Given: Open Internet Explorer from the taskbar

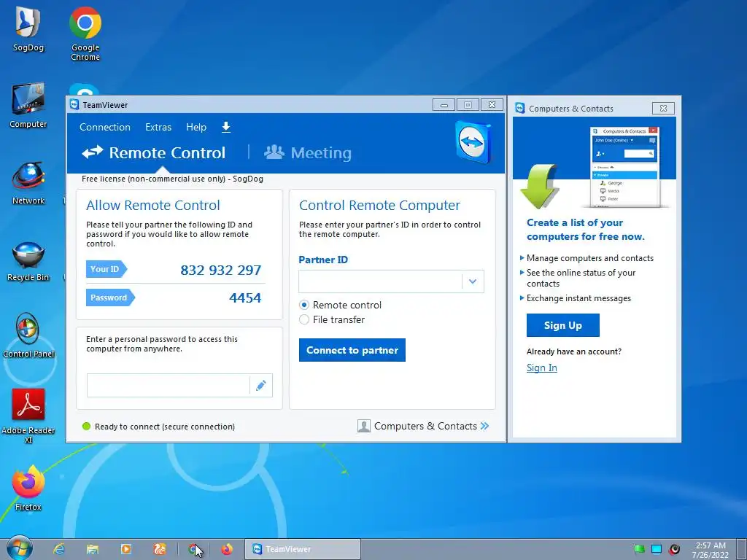Looking at the screenshot, I should pos(58,549).
